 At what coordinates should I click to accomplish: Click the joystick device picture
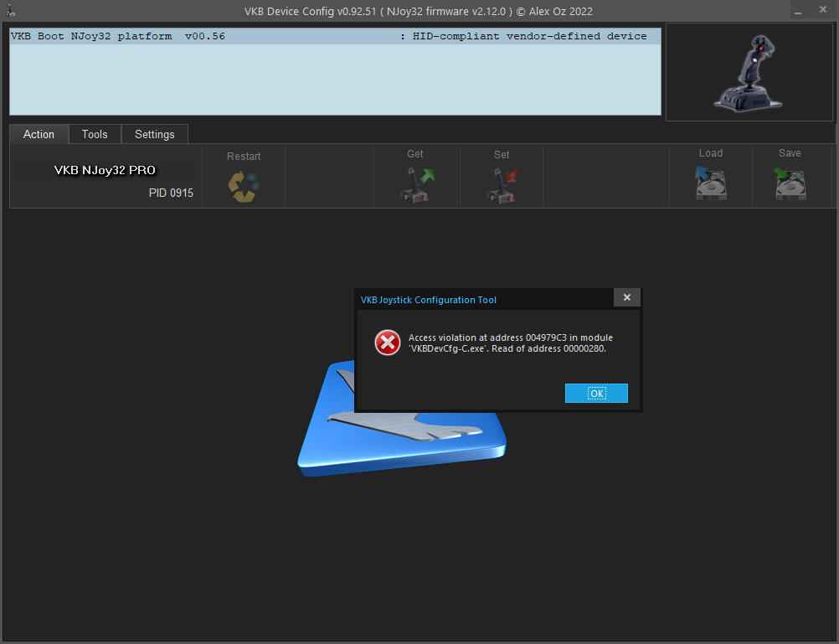749,73
